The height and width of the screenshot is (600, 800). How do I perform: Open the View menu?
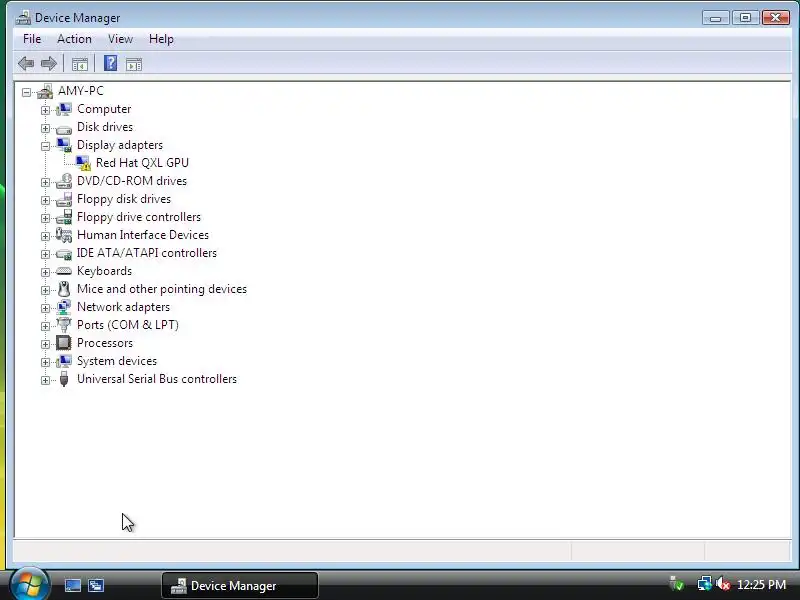(120, 39)
